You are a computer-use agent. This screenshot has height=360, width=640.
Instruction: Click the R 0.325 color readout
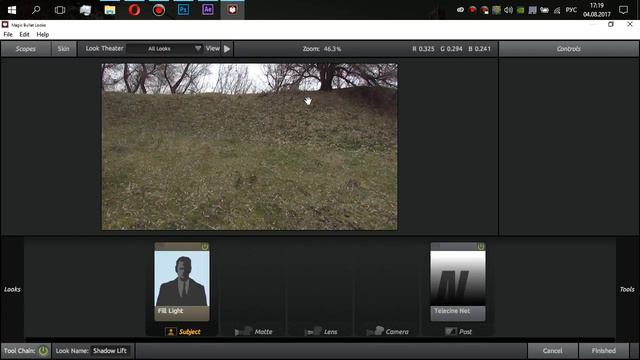click(x=423, y=49)
